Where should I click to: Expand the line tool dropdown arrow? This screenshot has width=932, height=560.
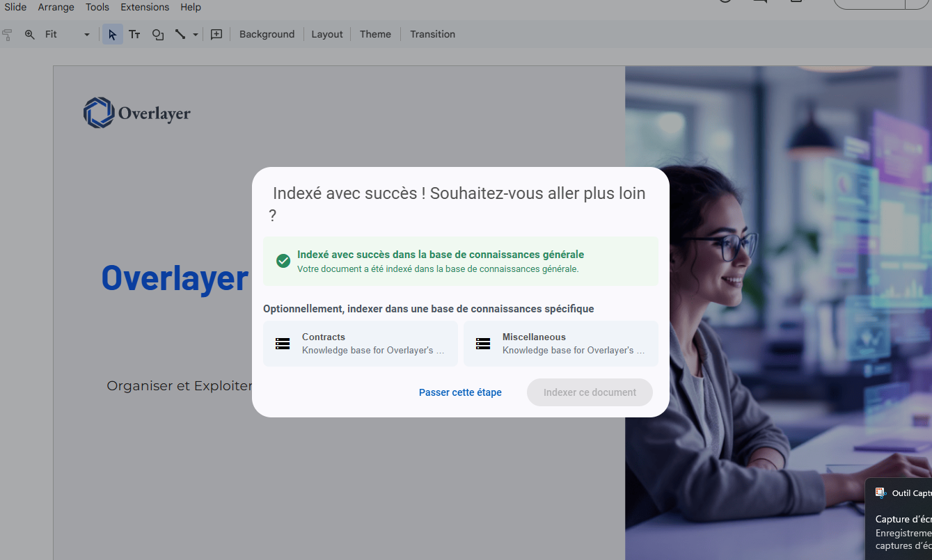(x=196, y=34)
